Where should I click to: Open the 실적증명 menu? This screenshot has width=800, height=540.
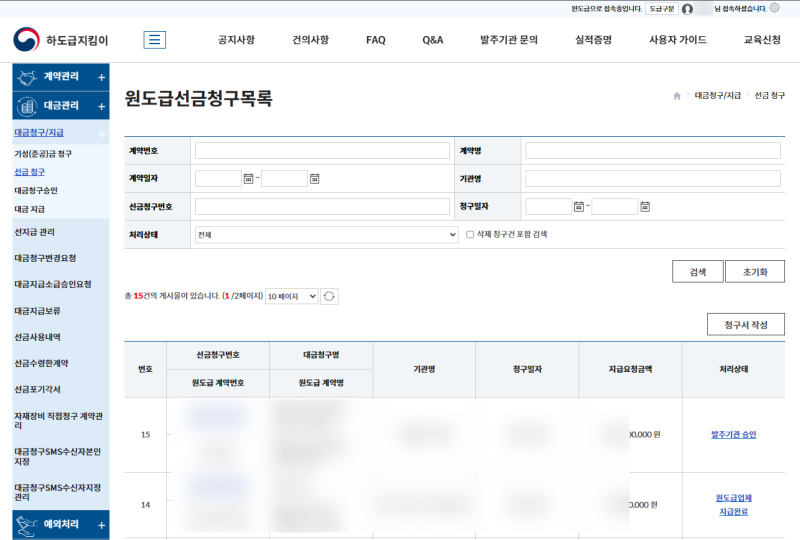593,40
